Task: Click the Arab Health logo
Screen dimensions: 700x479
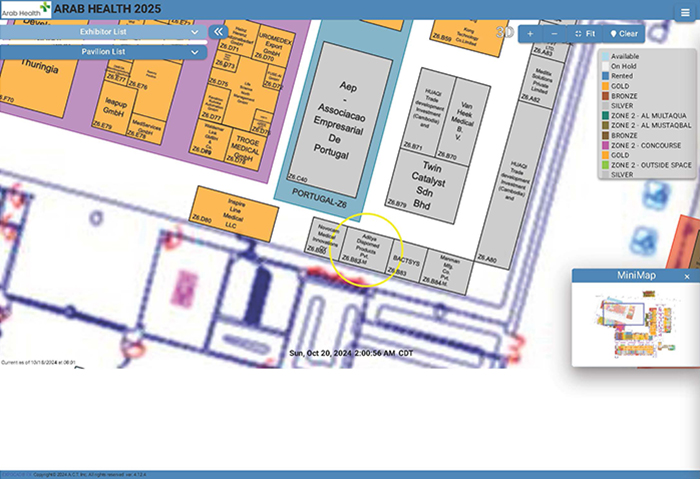Action: coord(26,9)
